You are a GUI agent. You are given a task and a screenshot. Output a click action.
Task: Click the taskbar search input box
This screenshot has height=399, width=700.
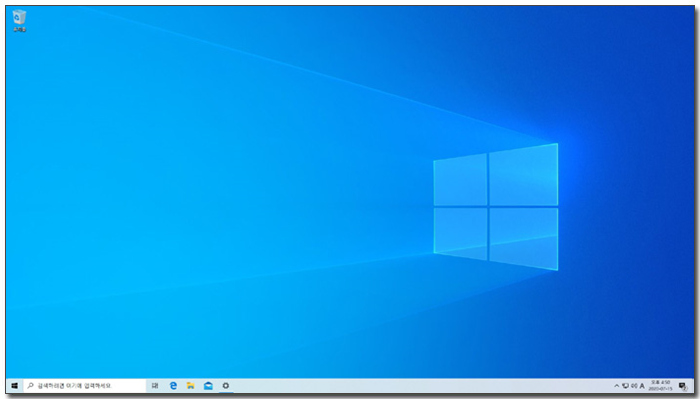(84, 386)
